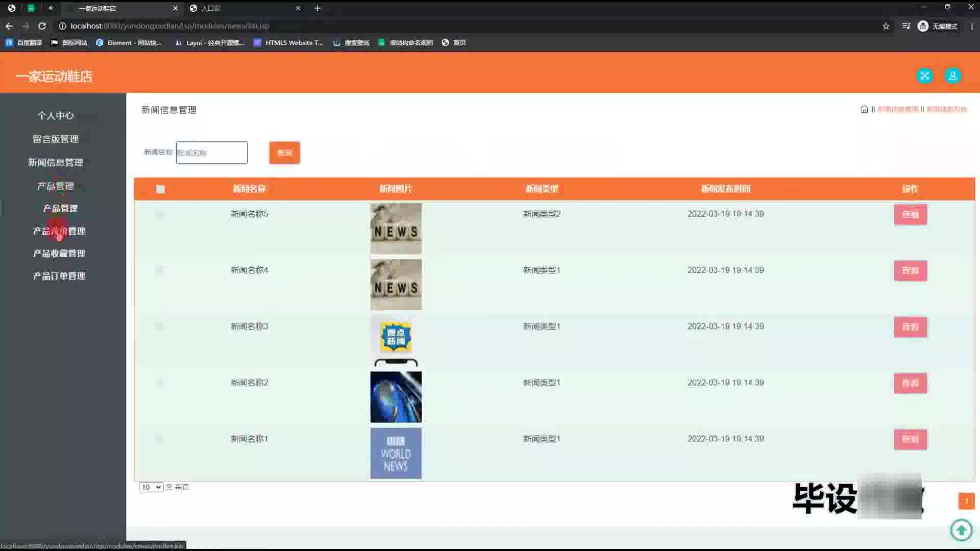The height and width of the screenshot is (551, 980).
Task: Focus the 新闻名称 search input field
Action: pyautogui.click(x=212, y=153)
